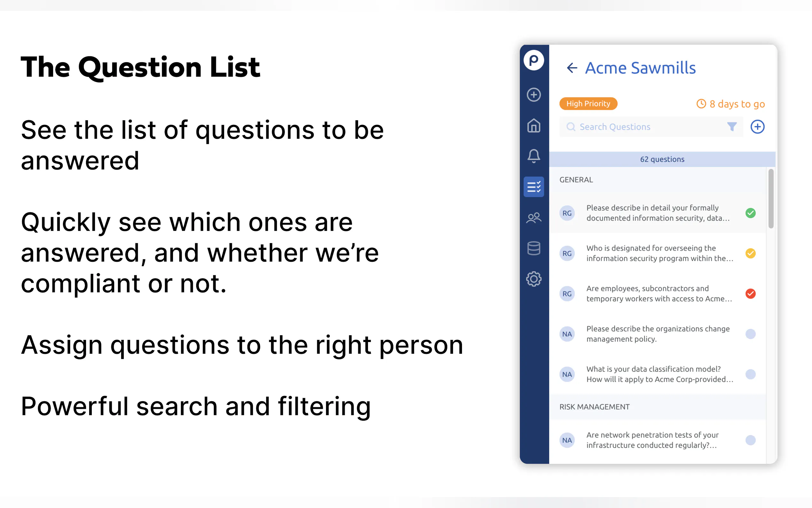Open the home icon in sidebar
Screen dimensions: 812x508
[x=533, y=126]
